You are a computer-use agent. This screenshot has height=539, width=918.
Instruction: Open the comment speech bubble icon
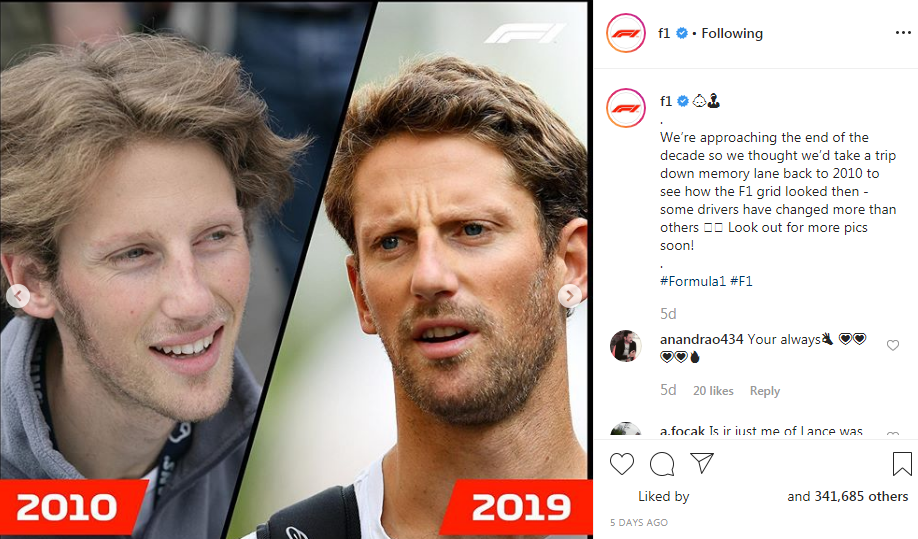(662, 464)
